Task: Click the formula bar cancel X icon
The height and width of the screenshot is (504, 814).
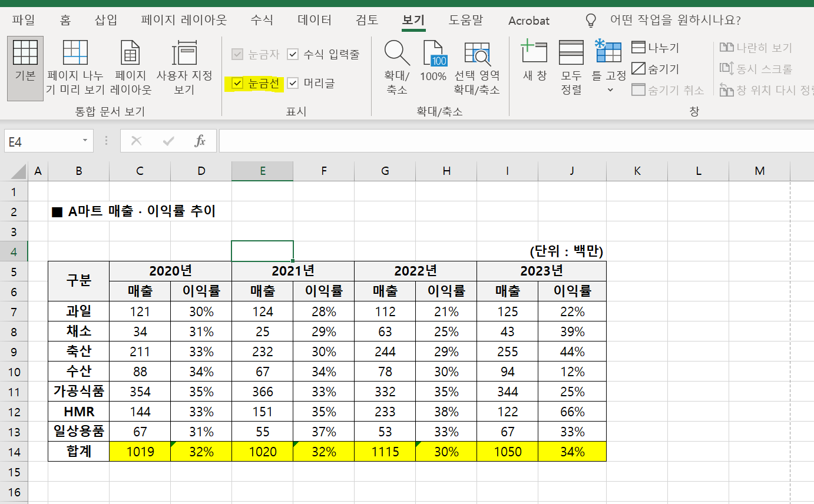Action: pyautogui.click(x=137, y=141)
